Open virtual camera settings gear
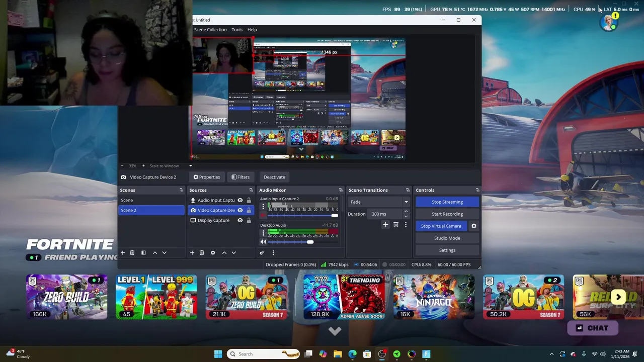The image size is (644, 362). pos(473,226)
